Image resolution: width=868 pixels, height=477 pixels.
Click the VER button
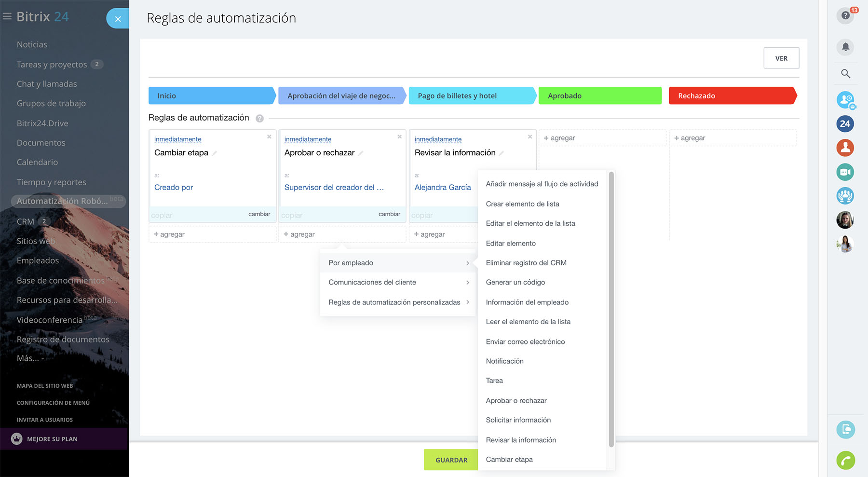click(x=781, y=58)
